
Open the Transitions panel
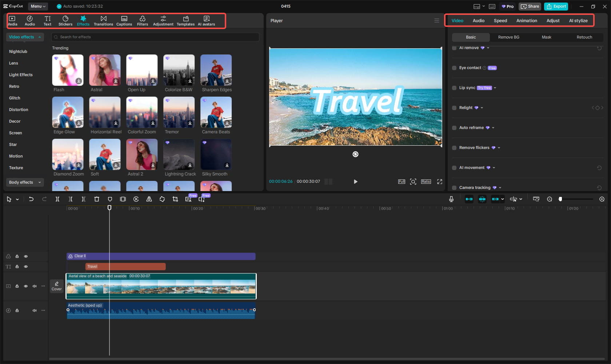103,21
